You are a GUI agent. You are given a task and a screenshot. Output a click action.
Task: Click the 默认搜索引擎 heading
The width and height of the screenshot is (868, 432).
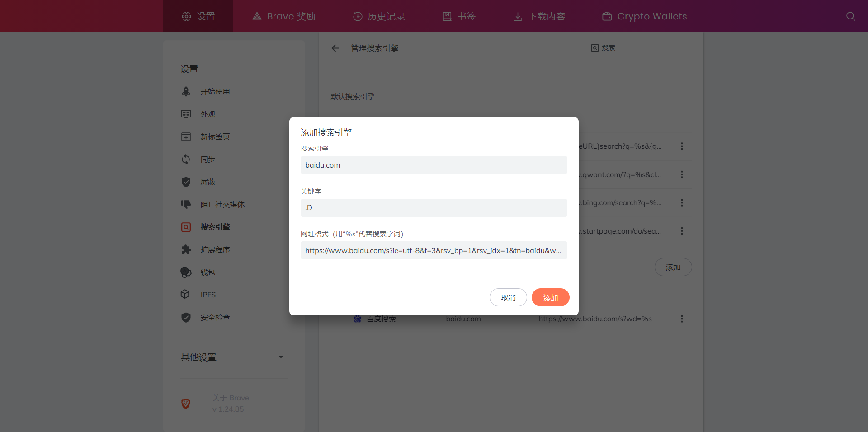click(353, 97)
